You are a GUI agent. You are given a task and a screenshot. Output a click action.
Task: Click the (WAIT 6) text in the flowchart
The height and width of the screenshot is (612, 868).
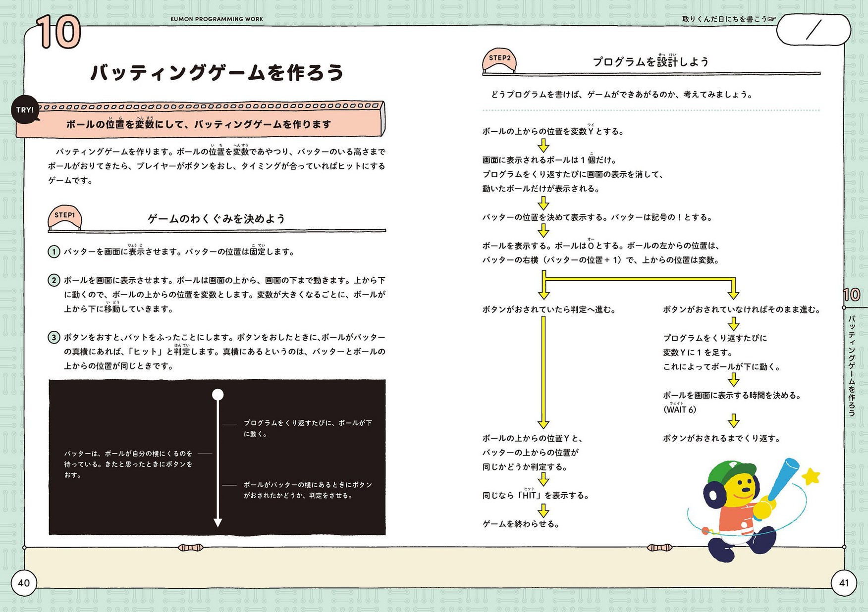(x=680, y=409)
